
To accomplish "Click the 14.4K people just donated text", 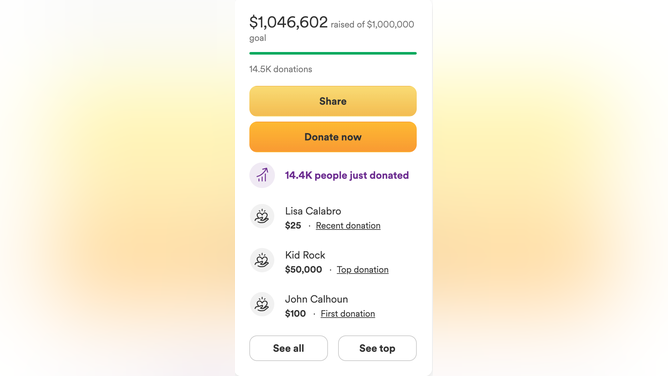I will [x=347, y=175].
